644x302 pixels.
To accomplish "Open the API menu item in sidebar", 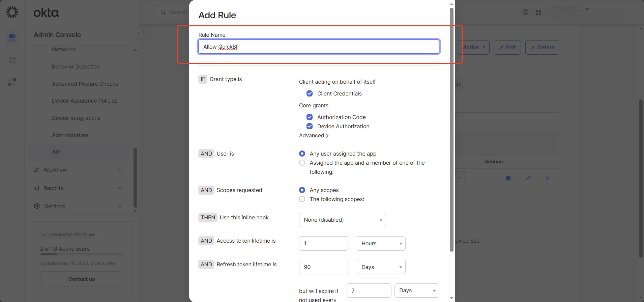I will 56,152.
